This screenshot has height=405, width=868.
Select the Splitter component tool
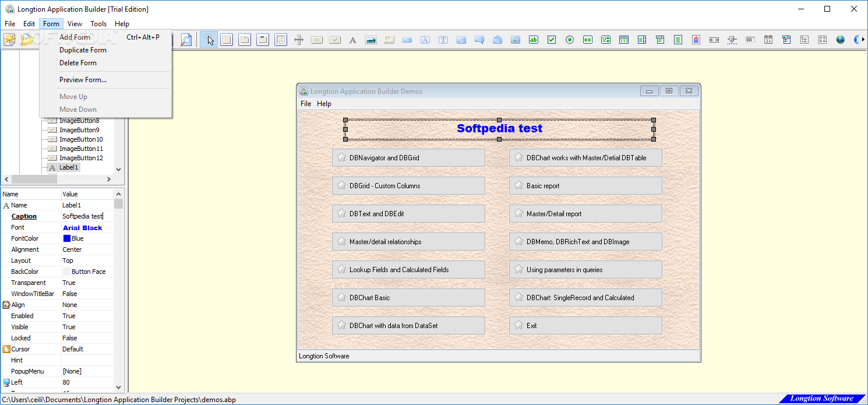(299, 40)
